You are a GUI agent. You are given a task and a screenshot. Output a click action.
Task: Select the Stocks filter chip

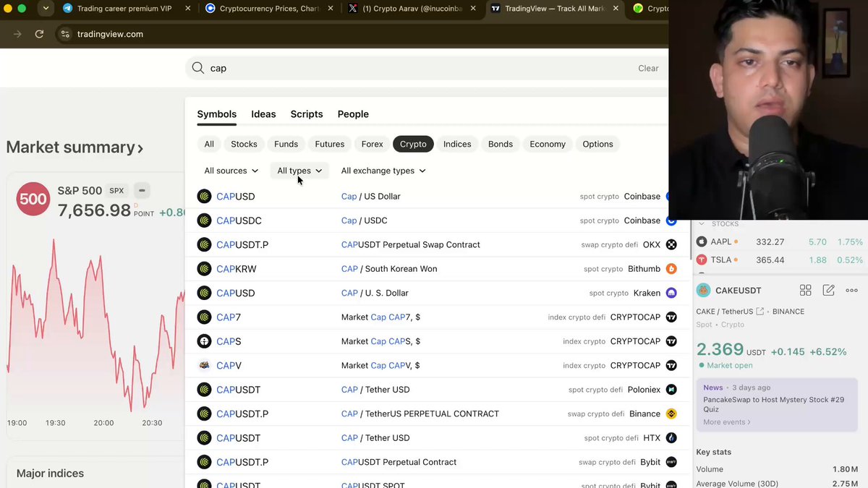pos(244,144)
